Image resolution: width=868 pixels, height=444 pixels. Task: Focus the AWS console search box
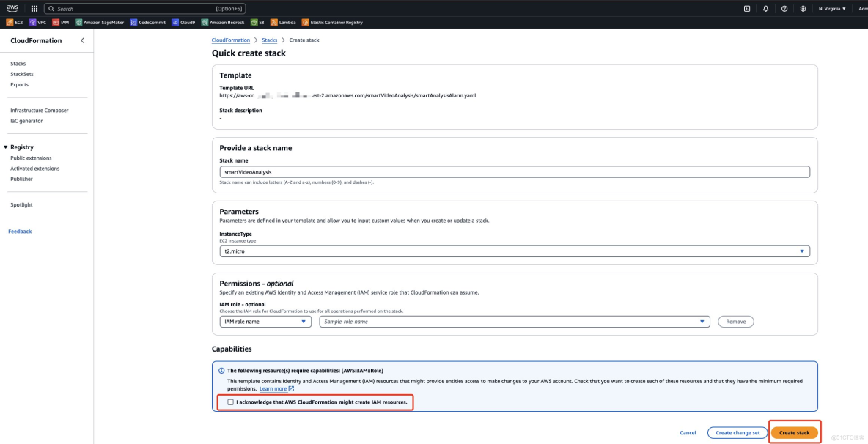[145, 9]
